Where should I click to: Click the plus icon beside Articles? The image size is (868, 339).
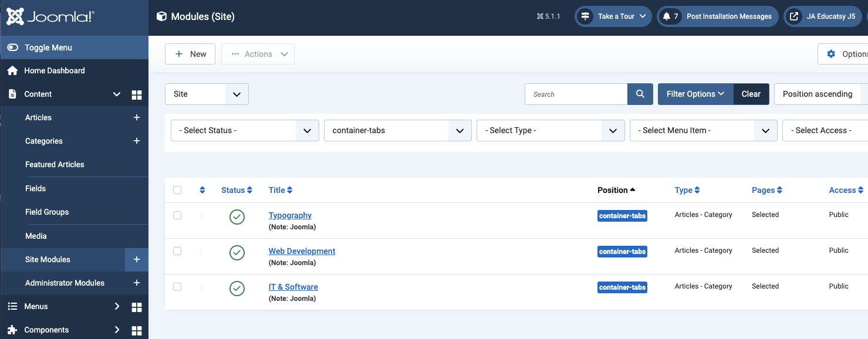coord(137,118)
